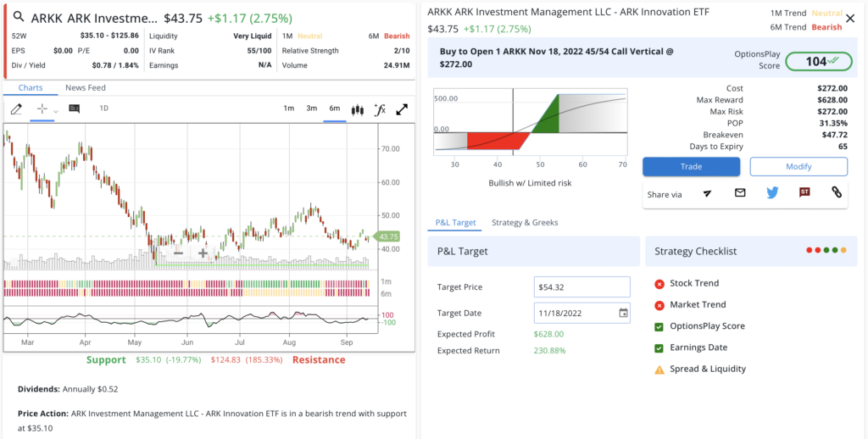The image size is (868, 439).
Task: Share the trade via email icon
Action: point(739,192)
